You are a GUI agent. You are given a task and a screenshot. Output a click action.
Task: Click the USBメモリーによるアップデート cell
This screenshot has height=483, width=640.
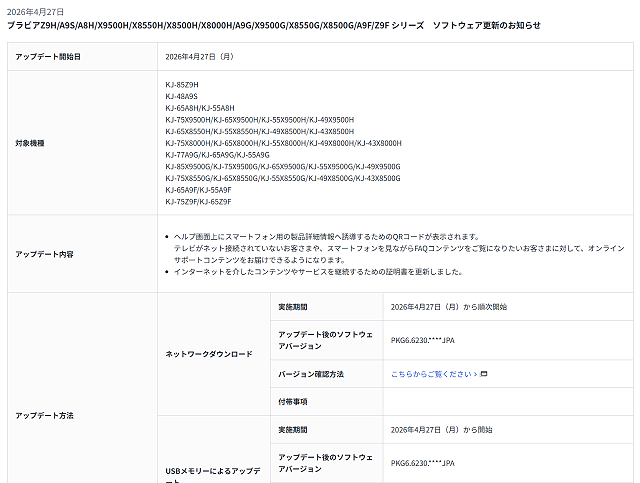tap(212, 469)
